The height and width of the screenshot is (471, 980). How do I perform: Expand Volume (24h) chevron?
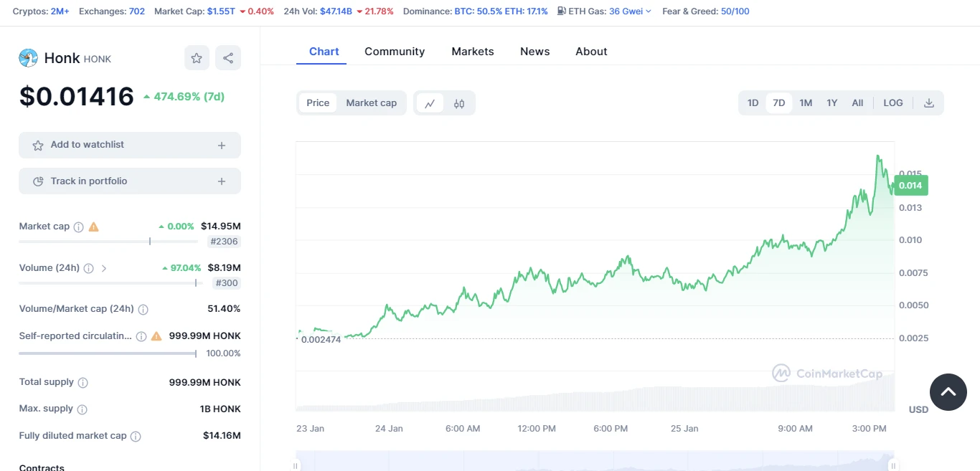click(x=104, y=268)
